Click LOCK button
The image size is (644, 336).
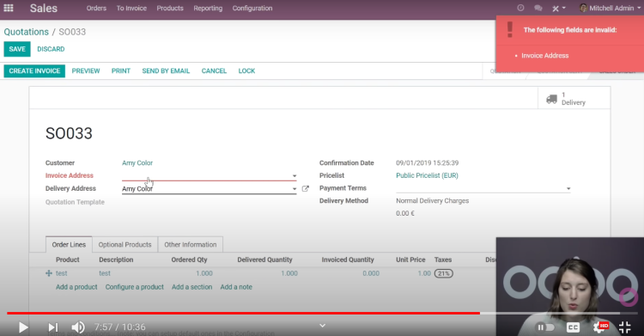[x=246, y=70]
